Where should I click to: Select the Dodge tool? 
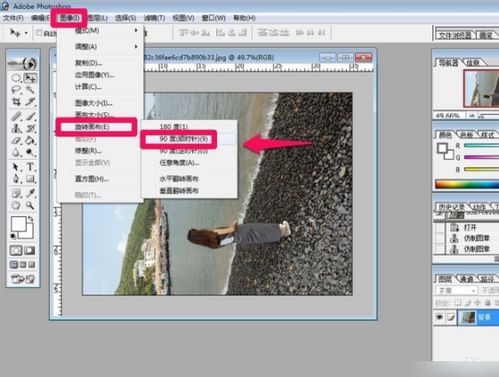click(30, 152)
